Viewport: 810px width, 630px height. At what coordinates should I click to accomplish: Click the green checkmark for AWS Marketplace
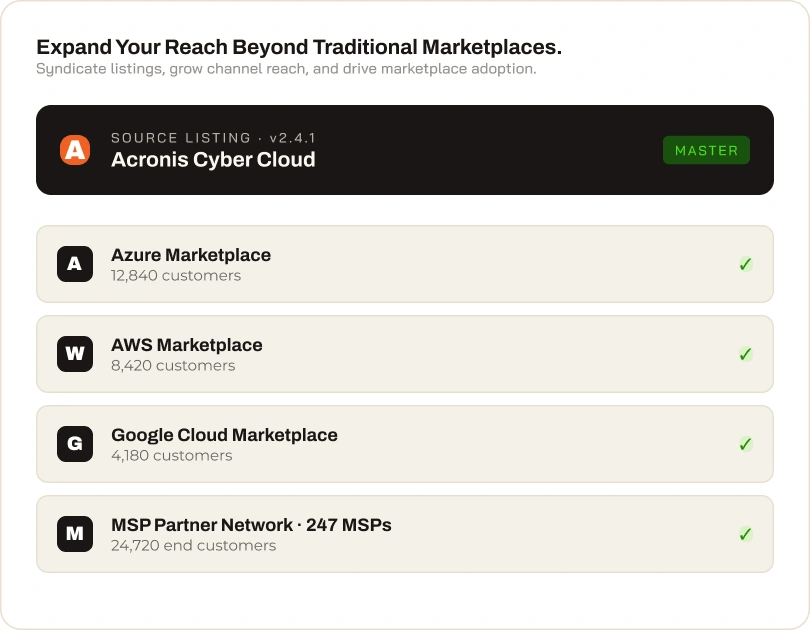click(x=745, y=354)
